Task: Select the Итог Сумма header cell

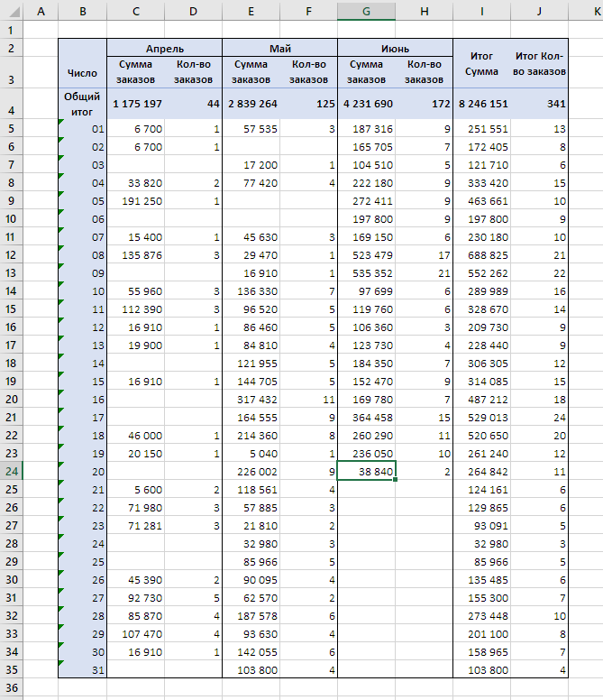Action: click(x=481, y=63)
